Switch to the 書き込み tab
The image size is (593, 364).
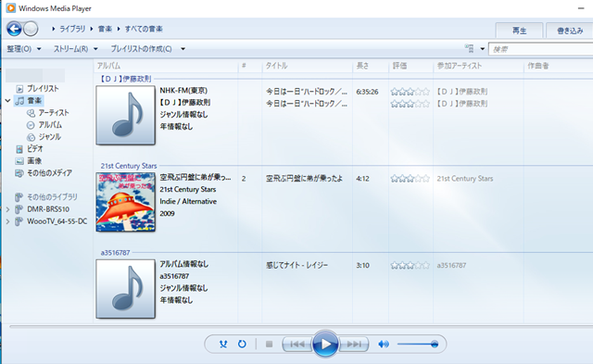point(570,31)
